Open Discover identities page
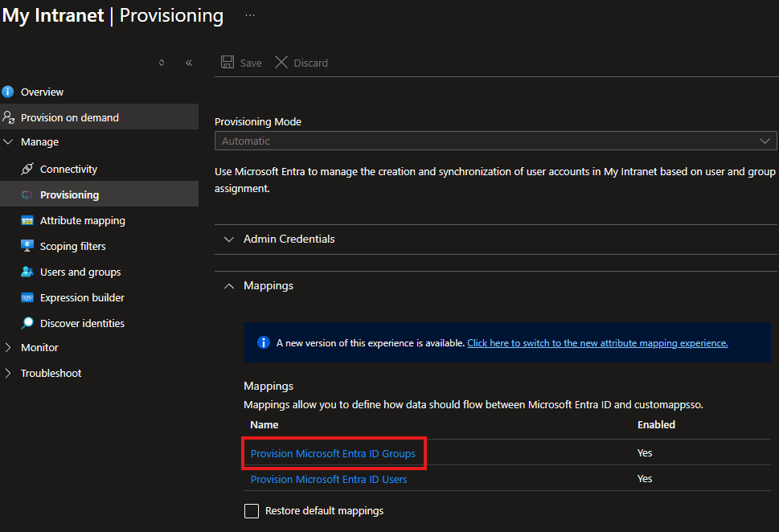This screenshot has height=532, width=779. [x=82, y=323]
